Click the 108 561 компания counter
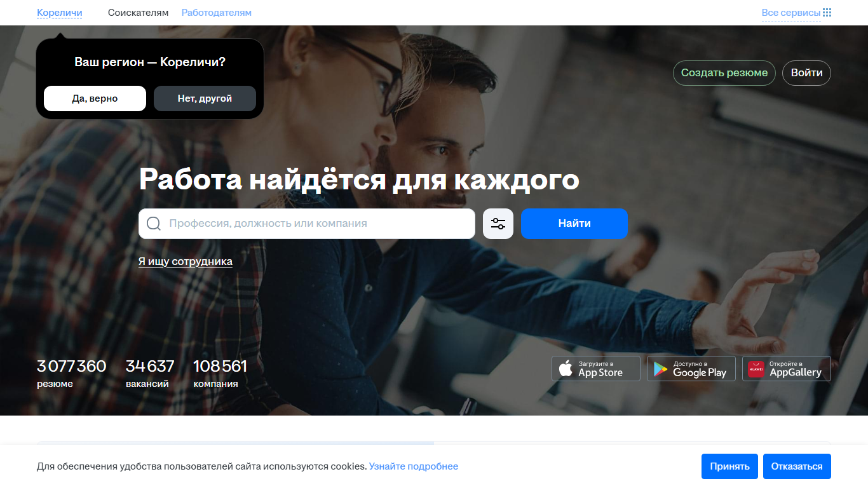Screen dimensions: 868x488 pyautogui.click(x=220, y=374)
